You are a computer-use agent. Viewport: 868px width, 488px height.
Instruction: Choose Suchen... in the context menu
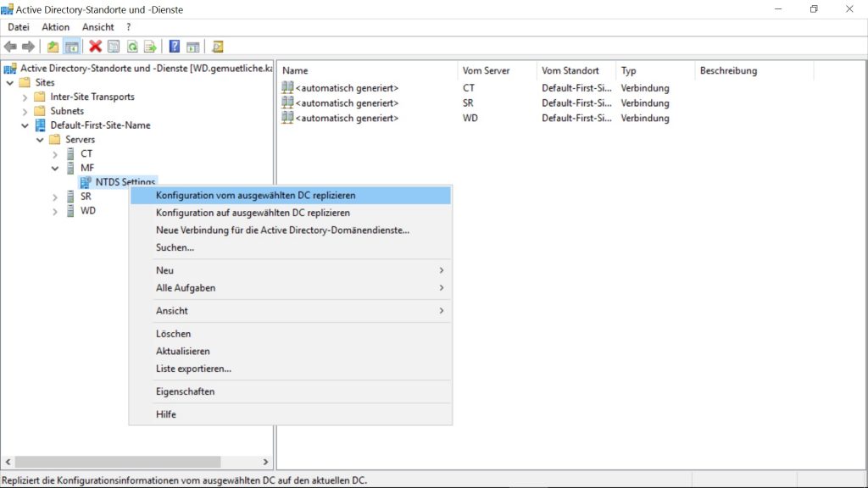pos(291,247)
